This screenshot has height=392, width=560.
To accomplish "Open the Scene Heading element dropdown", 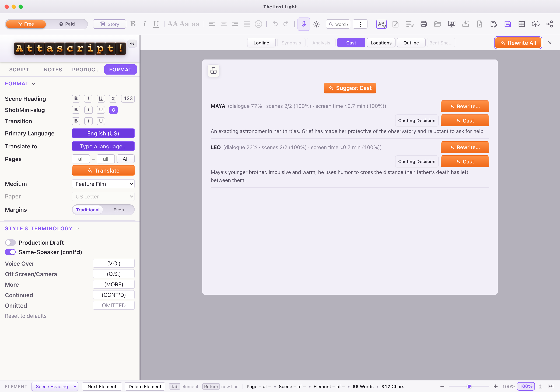I will [x=55, y=386].
